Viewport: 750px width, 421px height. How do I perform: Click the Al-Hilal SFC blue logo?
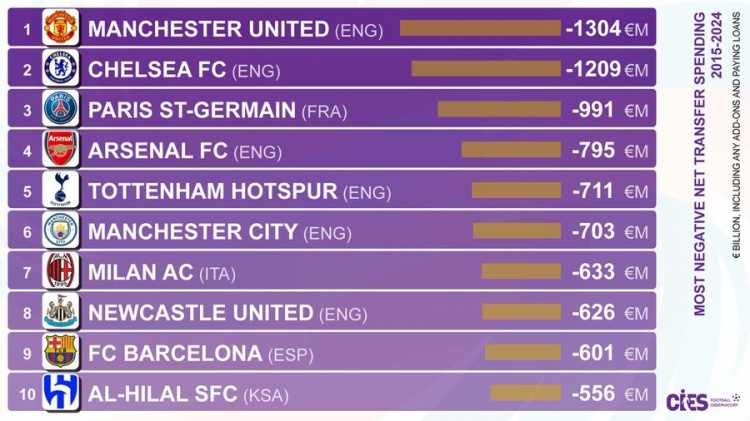[x=61, y=393]
